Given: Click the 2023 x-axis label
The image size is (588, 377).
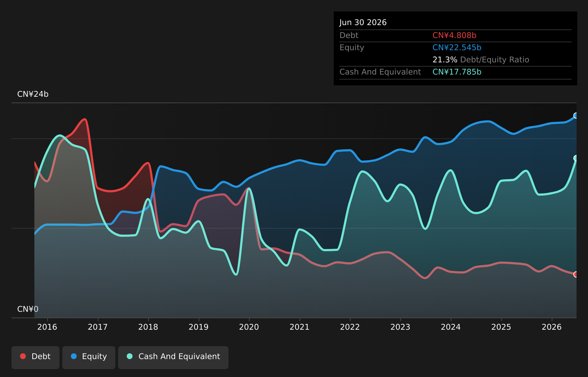Looking at the screenshot, I should click(x=400, y=327).
